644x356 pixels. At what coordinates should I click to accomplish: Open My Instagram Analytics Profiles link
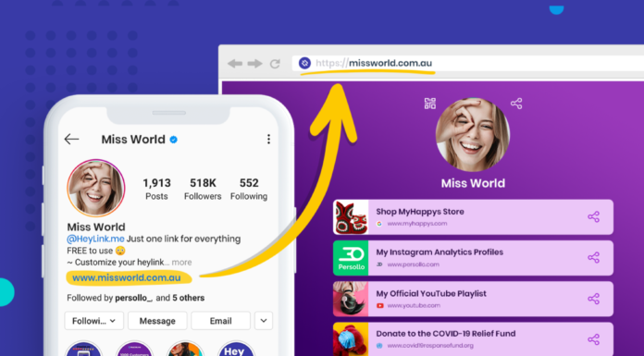pyautogui.click(x=473, y=258)
